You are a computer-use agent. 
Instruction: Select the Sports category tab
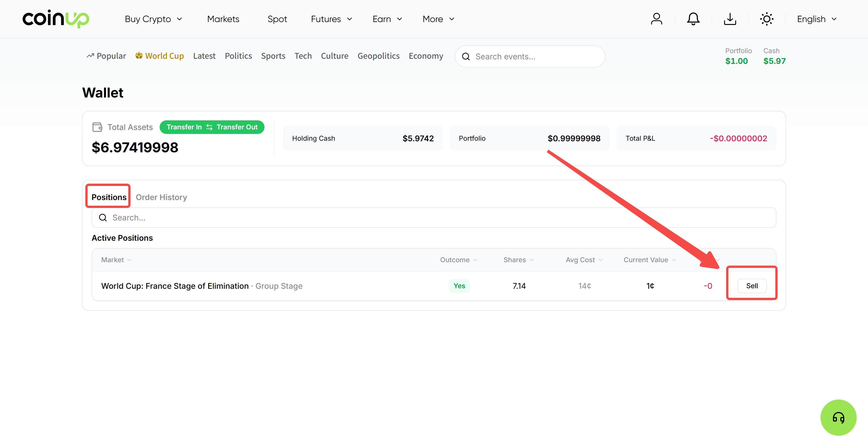pyautogui.click(x=273, y=56)
